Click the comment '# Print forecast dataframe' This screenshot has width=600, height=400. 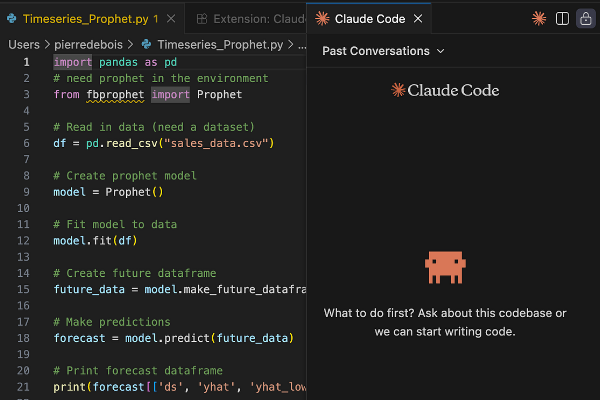click(138, 371)
